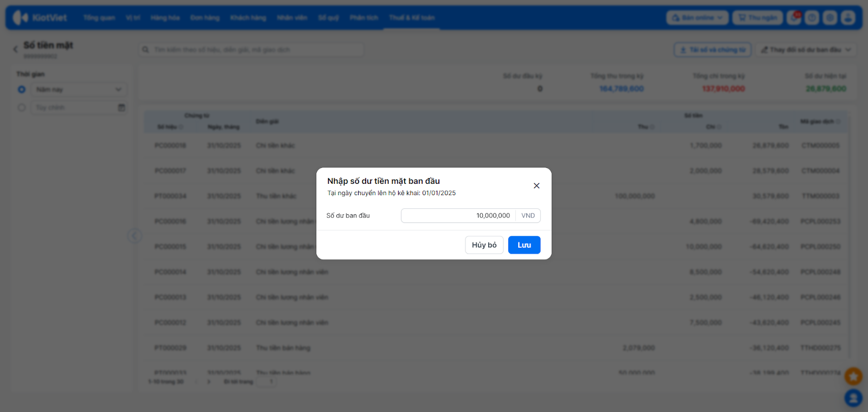This screenshot has height=412, width=868.
Task: Expand the Thay đổi số dư ban đầu dropdown
Action: (x=806, y=50)
